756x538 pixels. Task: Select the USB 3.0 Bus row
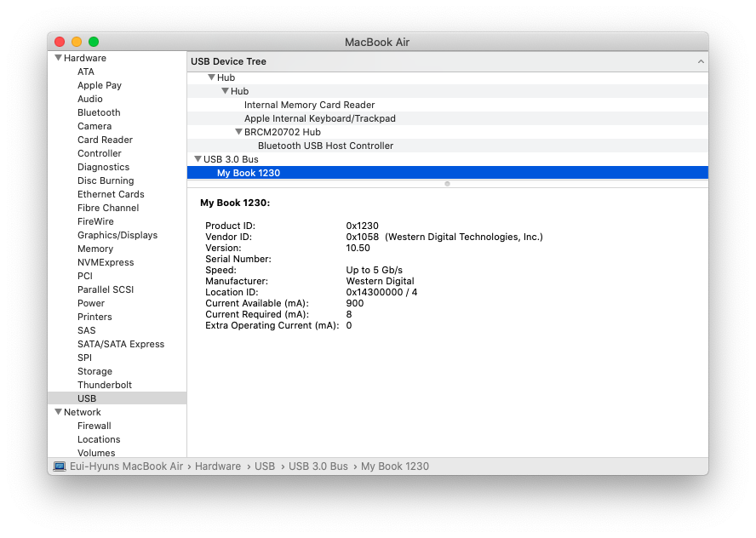point(448,159)
